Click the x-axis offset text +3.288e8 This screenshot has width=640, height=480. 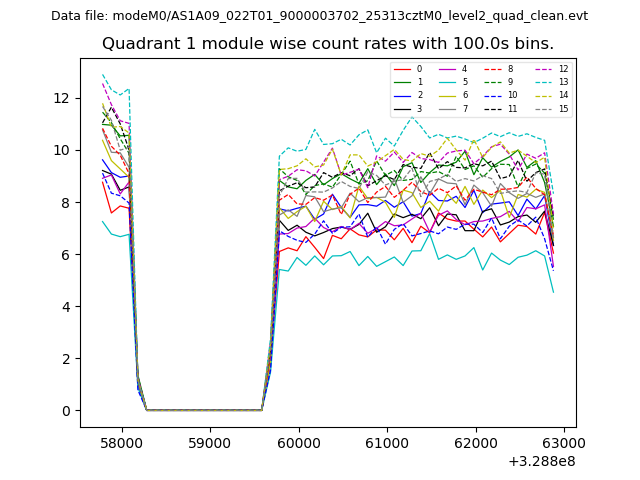541,461
